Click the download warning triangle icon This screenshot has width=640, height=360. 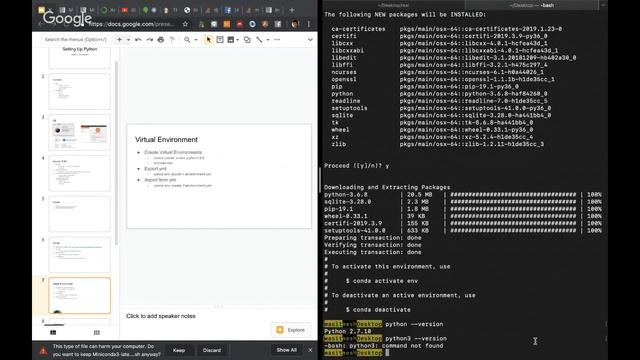coord(43,350)
